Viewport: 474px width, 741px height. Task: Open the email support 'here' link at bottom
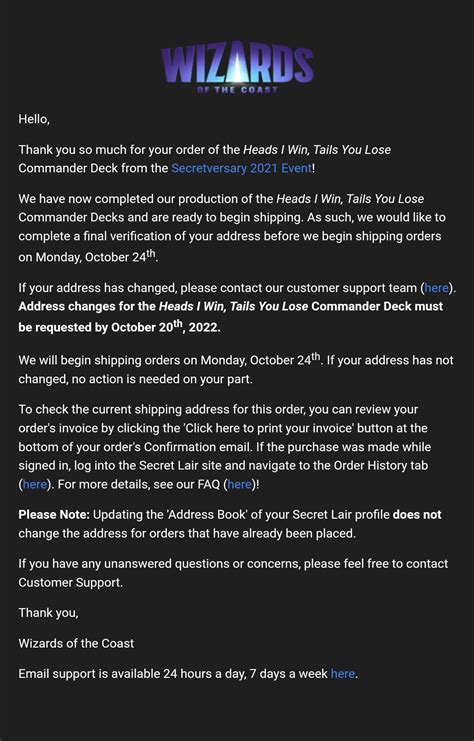[343, 673]
